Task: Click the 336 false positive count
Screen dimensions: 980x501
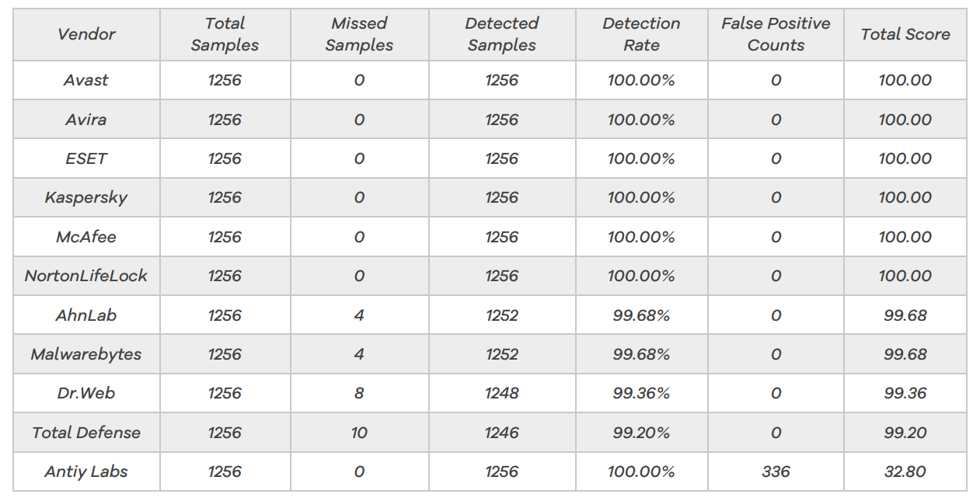Action: (776, 471)
